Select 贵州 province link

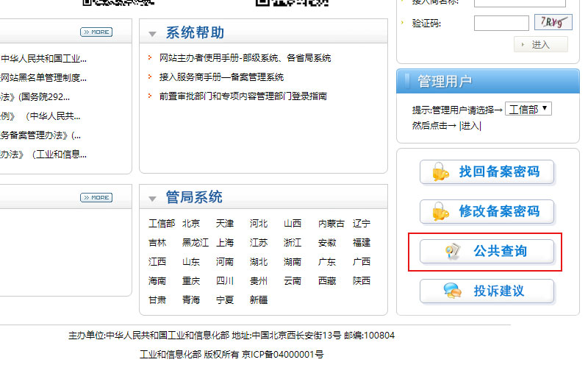coord(259,281)
